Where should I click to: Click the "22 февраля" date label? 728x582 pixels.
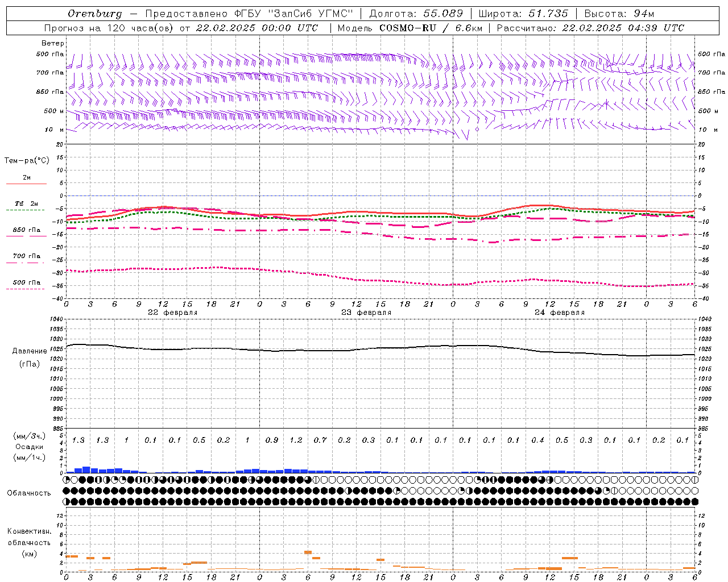coord(173,313)
